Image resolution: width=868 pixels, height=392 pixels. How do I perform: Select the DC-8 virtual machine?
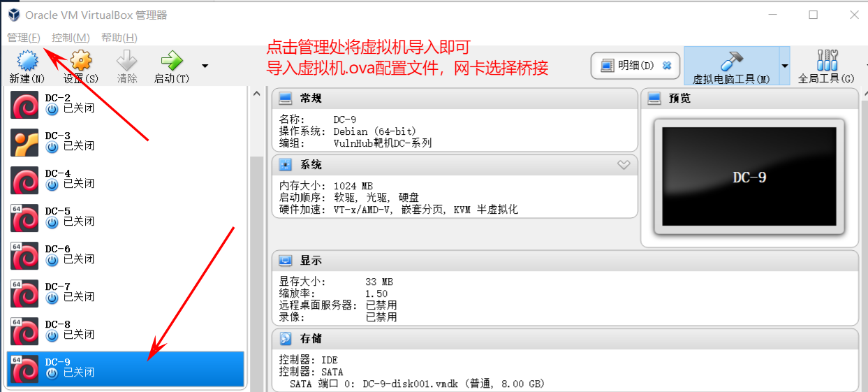pyautogui.click(x=126, y=332)
